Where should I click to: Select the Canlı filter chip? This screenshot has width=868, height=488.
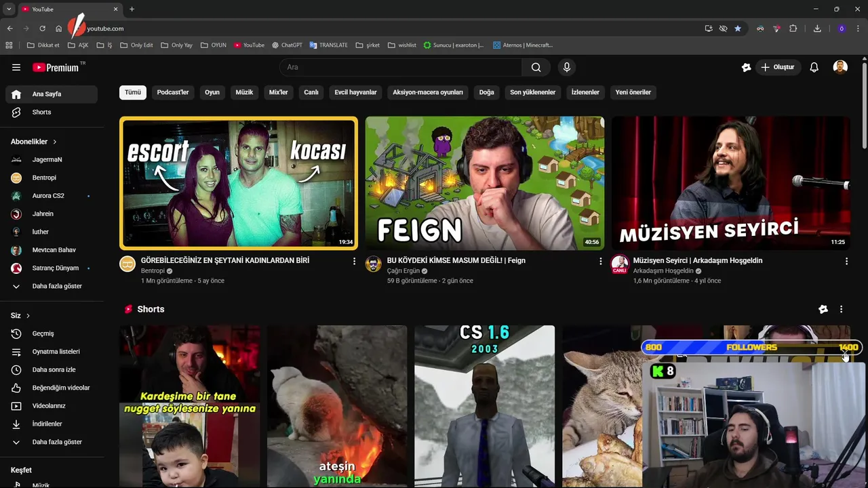coord(311,92)
